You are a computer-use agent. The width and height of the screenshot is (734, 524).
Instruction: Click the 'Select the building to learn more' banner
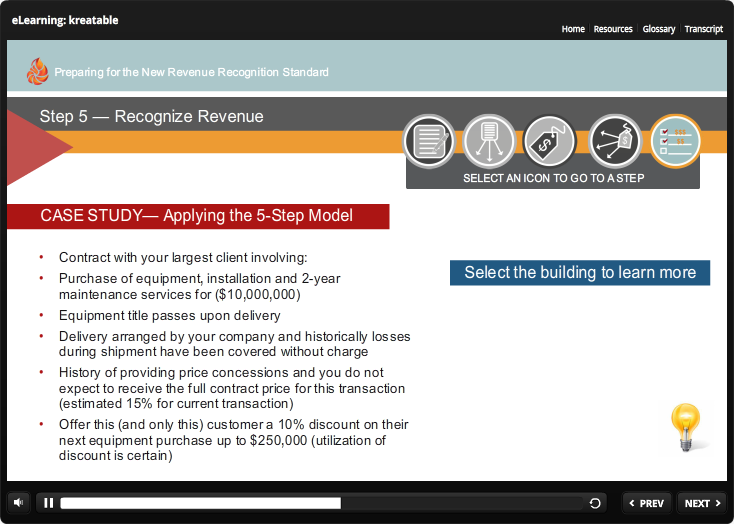click(x=580, y=272)
